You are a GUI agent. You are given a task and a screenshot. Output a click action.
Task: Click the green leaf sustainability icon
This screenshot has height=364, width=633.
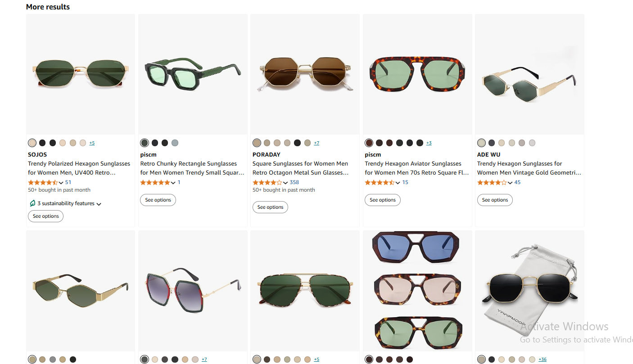pos(32,203)
